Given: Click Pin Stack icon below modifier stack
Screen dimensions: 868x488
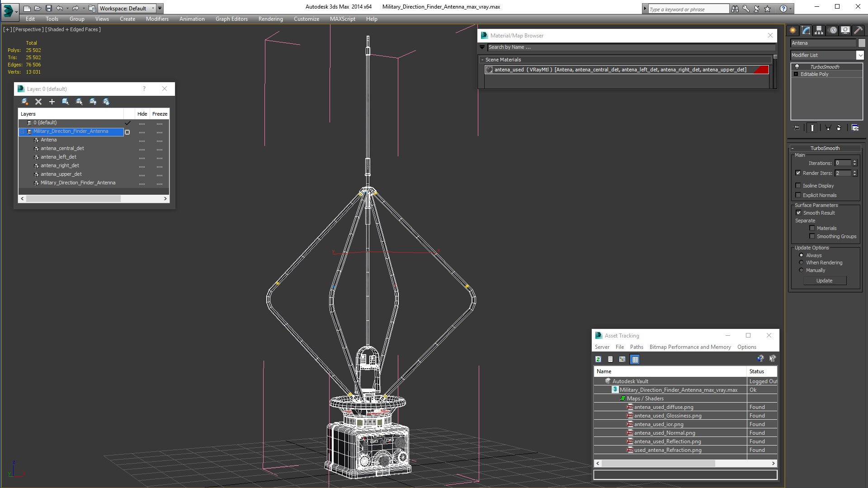Looking at the screenshot, I should (x=797, y=128).
